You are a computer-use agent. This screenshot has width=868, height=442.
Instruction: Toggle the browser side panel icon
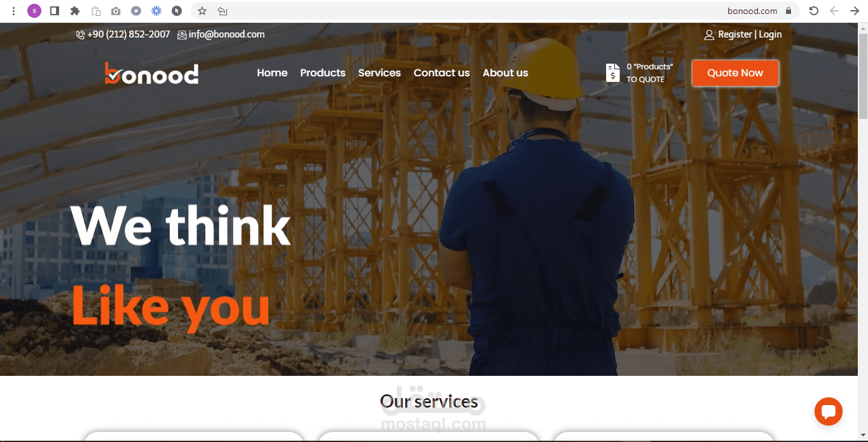(x=55, y=11)
